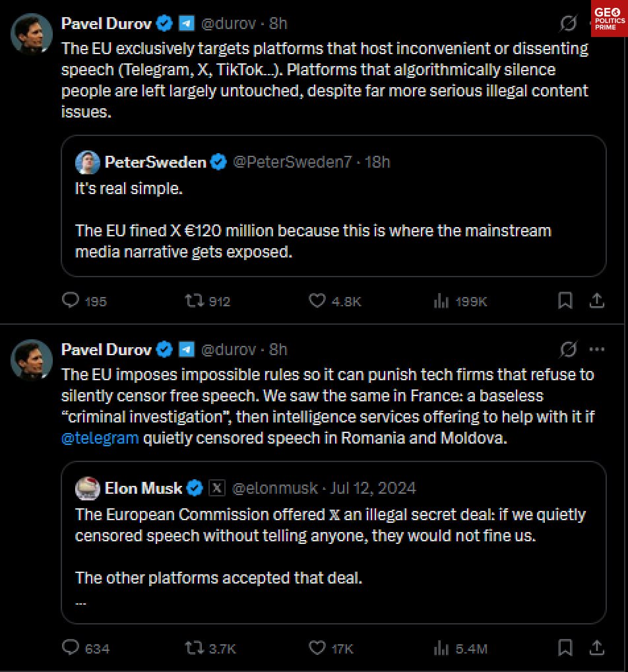
Task: Share the second Durov post
Action: [596, 648]
